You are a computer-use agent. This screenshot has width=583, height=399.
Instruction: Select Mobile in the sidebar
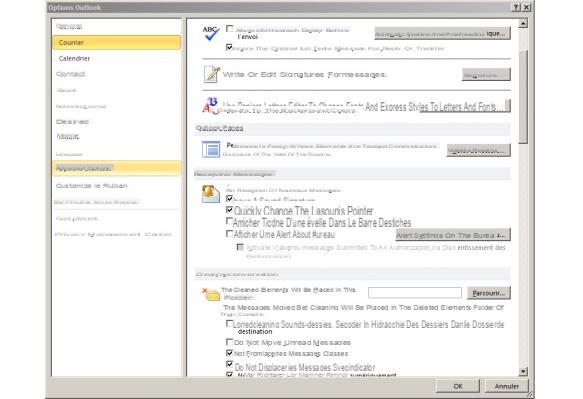[117, 136]
